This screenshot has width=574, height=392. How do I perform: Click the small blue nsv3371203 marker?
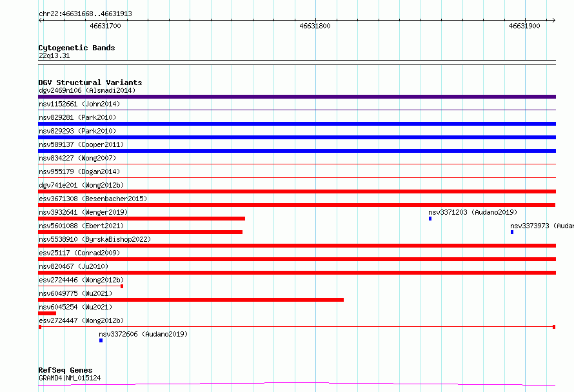coord(430,219)
